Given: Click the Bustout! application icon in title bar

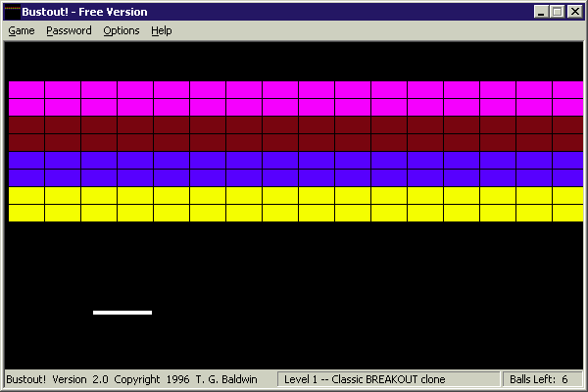Looking at the screenshot, I should (13, 12).
